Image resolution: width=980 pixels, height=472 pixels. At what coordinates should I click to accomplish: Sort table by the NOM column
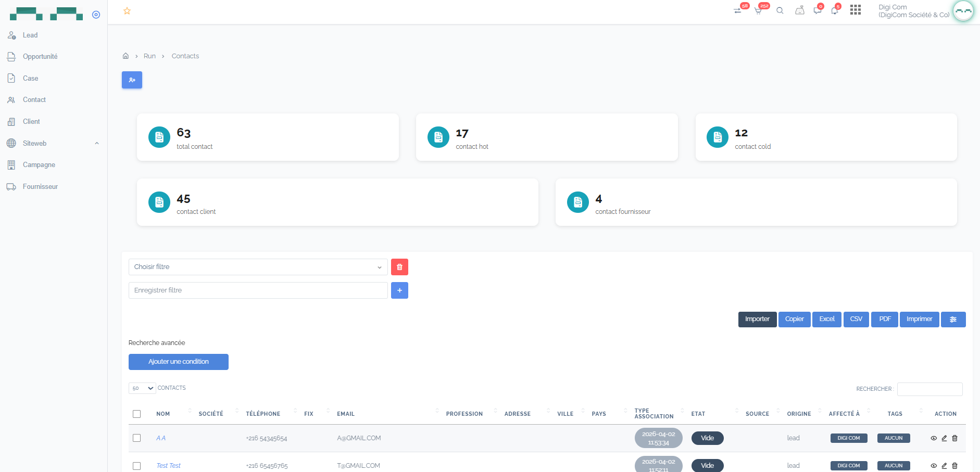(163, 414)
